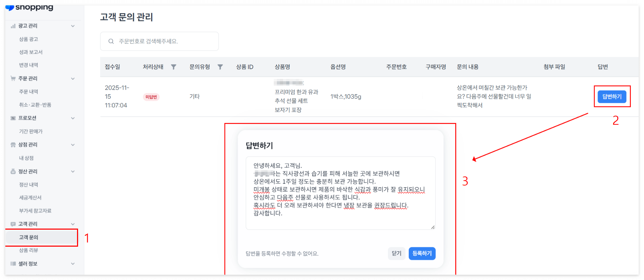The width and height of the screenshot is (644, 280).
Task: Click the 구매자명 column header
Action: click(436, 67)
